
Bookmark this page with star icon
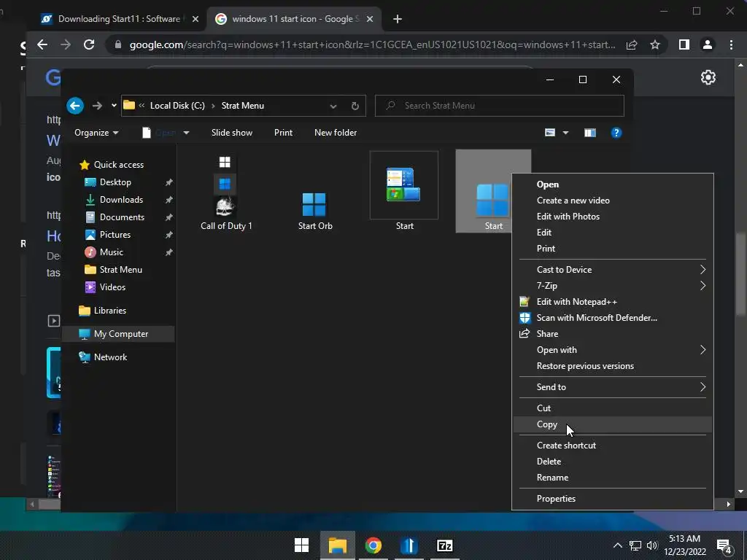[655, 44]
